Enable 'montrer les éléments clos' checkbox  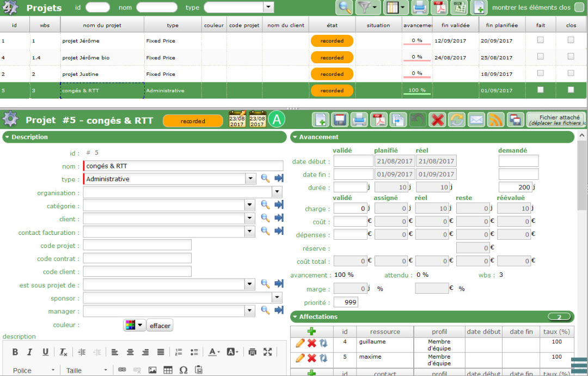579,8
